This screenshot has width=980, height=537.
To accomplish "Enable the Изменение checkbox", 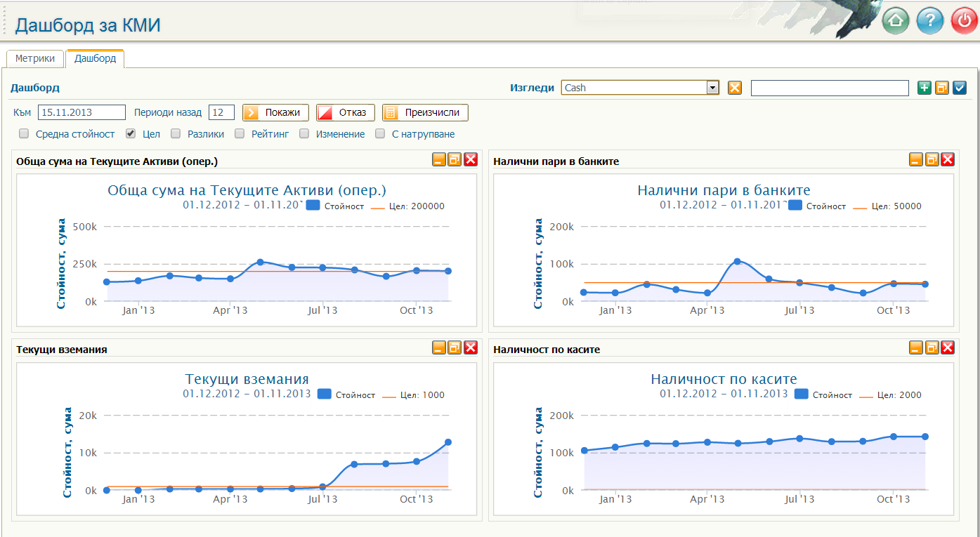I will 304,133.
